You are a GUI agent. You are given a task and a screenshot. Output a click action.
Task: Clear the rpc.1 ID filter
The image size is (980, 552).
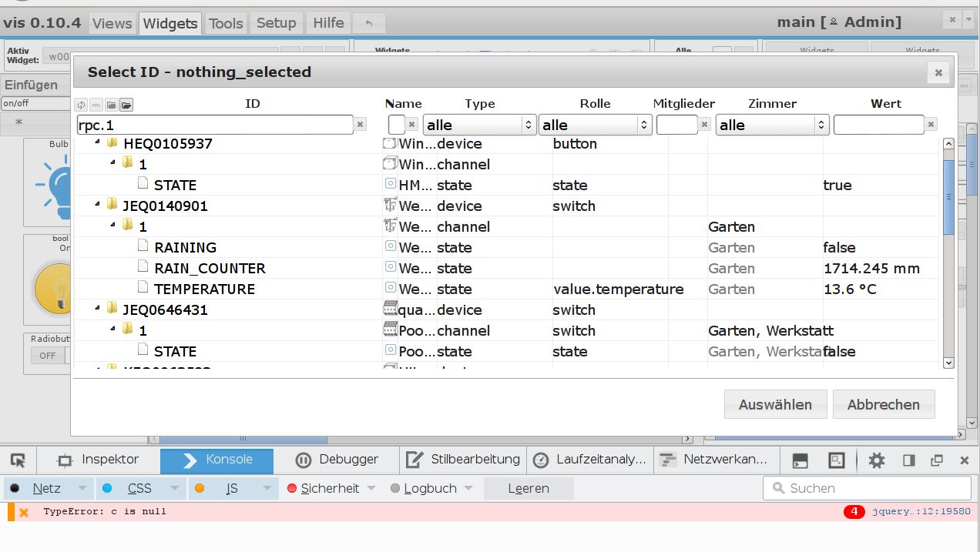pyautogui.click(x=361, y=125)
